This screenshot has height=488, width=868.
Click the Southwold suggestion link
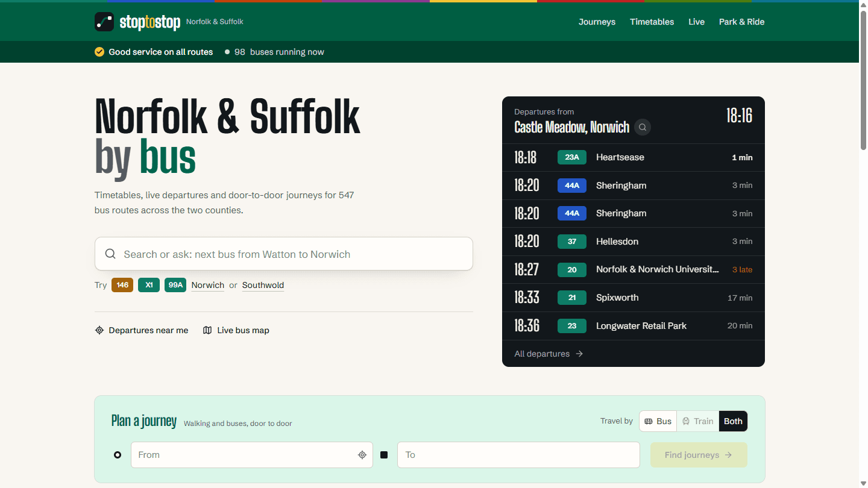tap(263, 285)
